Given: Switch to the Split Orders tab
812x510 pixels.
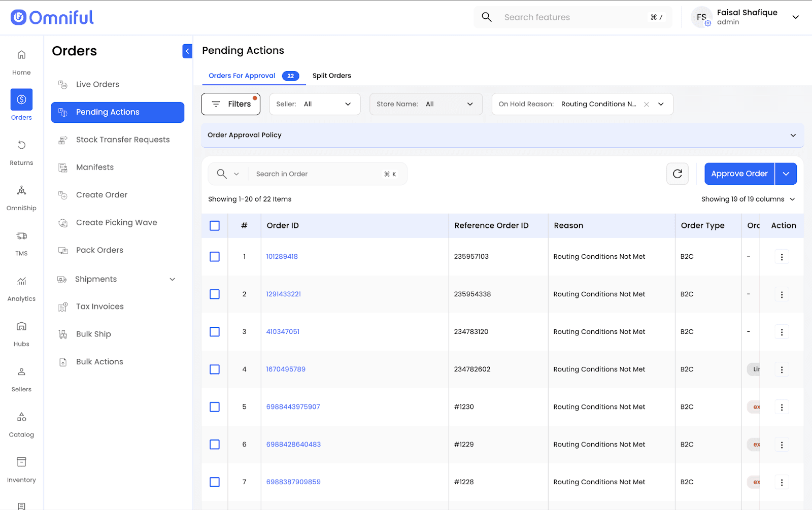Looking at the screenshot, I should click(x=331, y=76).
